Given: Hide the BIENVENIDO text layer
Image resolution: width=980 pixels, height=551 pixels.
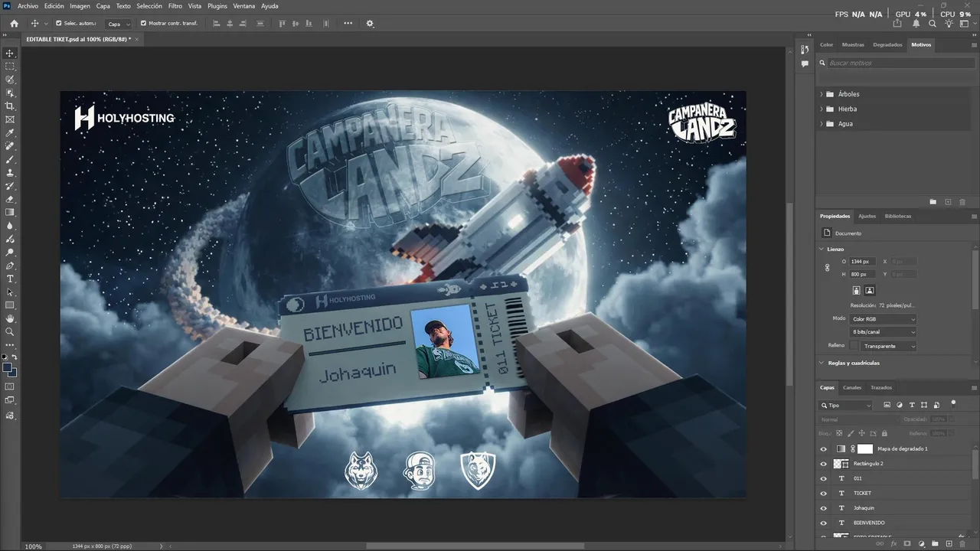Looking at the screenshot, I should [824, 523].
